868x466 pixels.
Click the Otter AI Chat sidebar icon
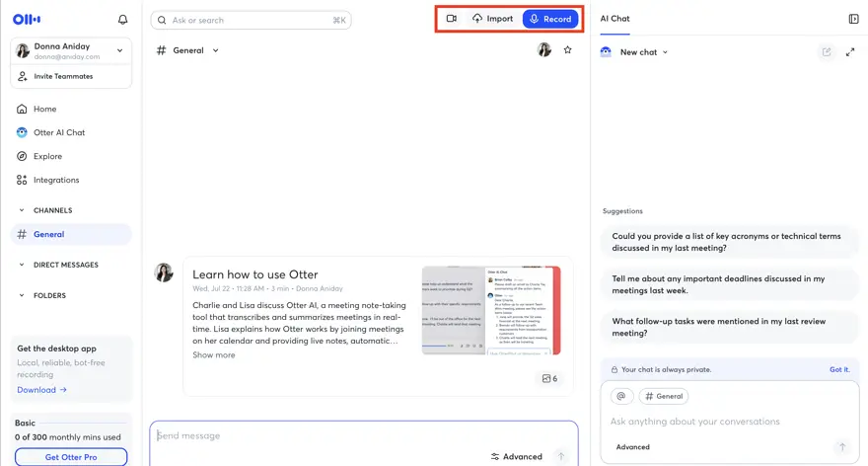click(x=22, y=133)
